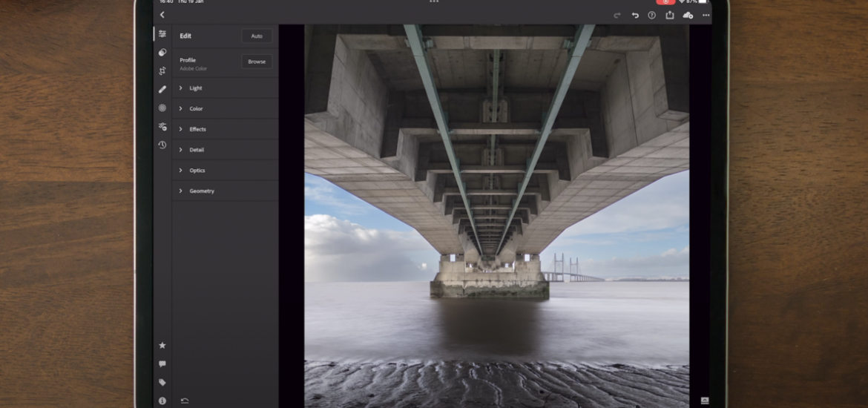The width and height of the screenshot is (868, 408).
Task: Open the Edit sliders panel icon
Action: point(162,34)
